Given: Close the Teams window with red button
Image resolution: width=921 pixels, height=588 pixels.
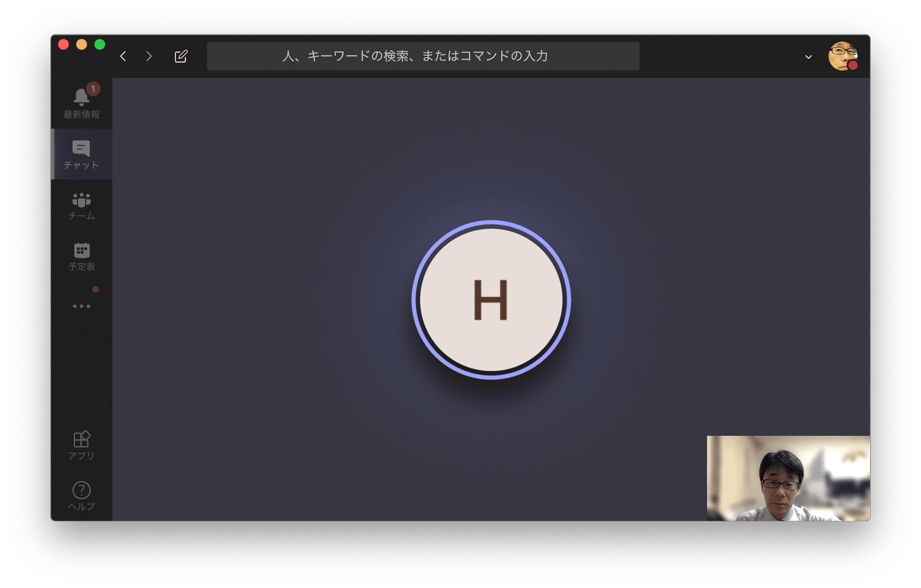Looking at the screenshot, I should point(63,44).
